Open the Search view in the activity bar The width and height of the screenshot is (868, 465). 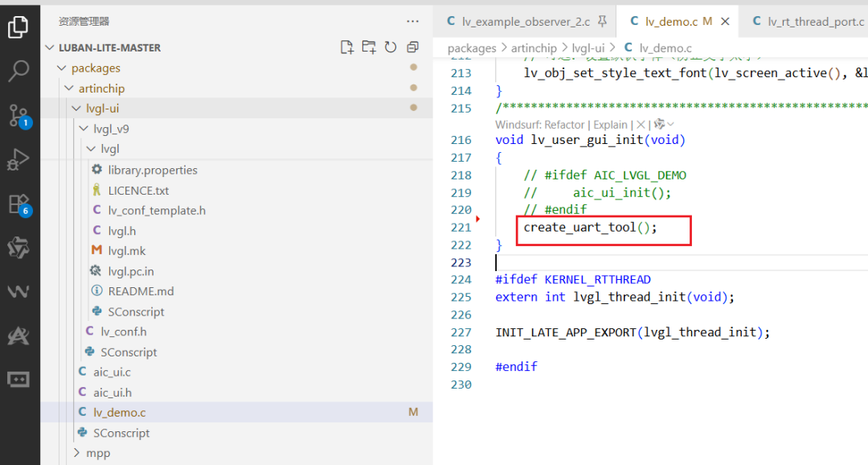pyautogui.click(x=18, y=71)
